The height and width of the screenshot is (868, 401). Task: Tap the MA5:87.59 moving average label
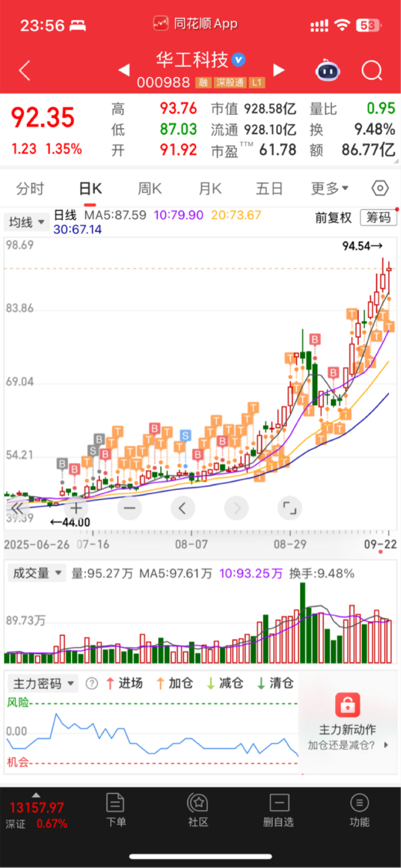click(115, 215)
